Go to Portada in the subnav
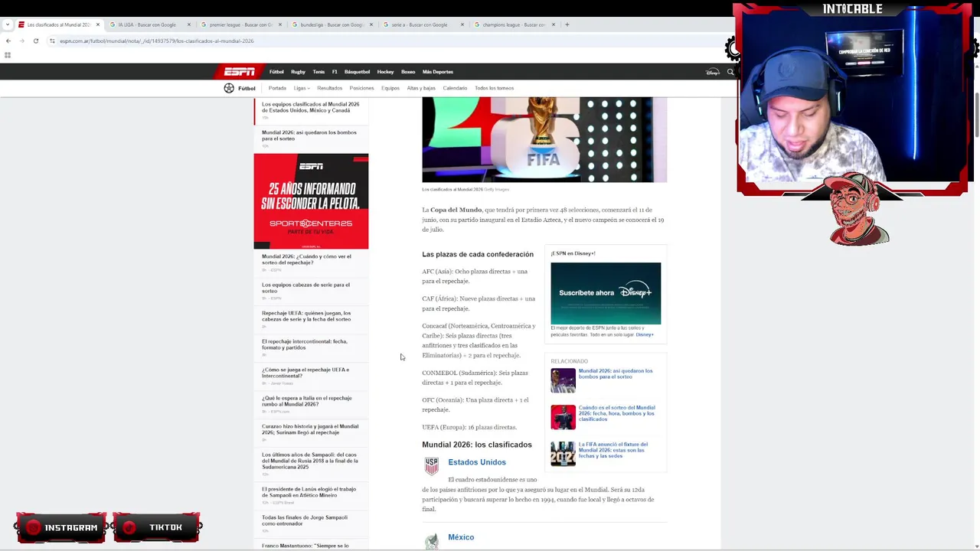980x551 pixels. (x=277, y=88)
